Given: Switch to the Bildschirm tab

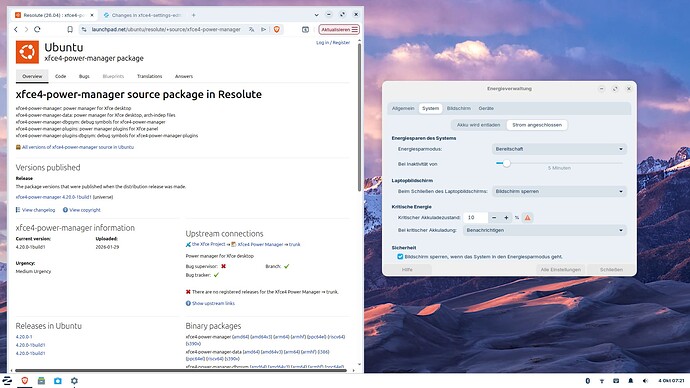Looking at the screenshot, I should click(459, 108).
